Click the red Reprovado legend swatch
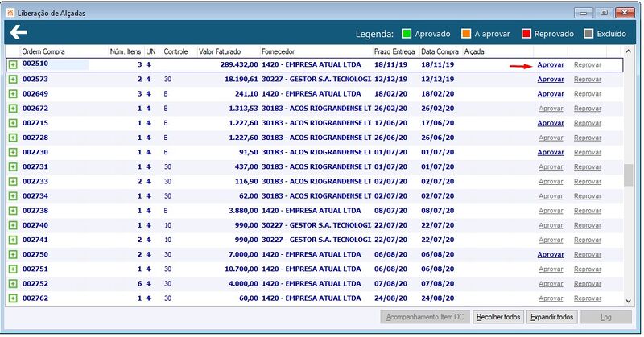Image resolution: width=644 pixels, height=337 pixels. click(x=526, y=34)
